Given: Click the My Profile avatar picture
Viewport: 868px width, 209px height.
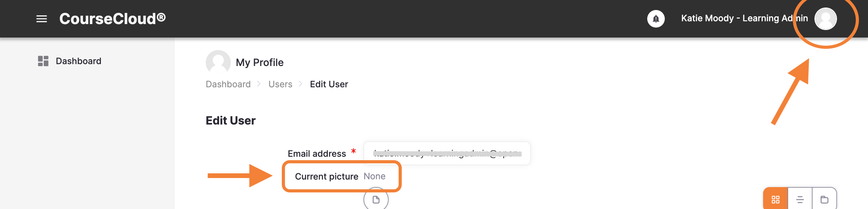Looking at the screenshot, I should coord(218,62).
